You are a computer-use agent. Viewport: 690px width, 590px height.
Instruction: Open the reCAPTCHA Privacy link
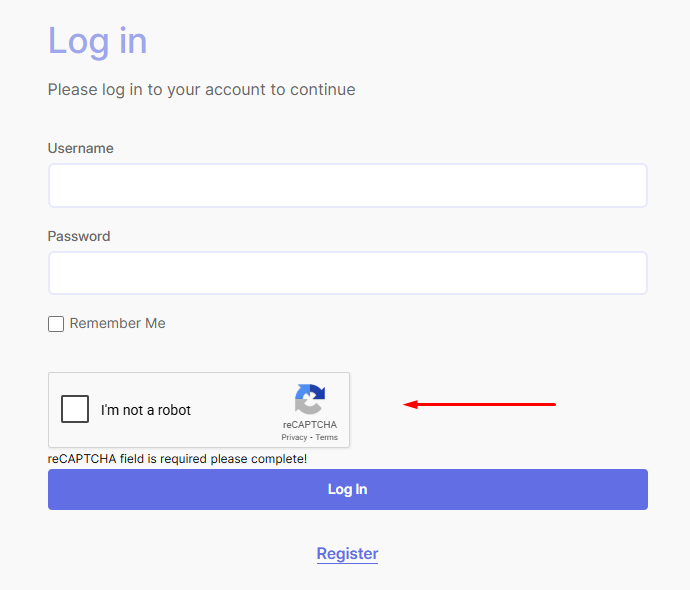pos(294,437)
